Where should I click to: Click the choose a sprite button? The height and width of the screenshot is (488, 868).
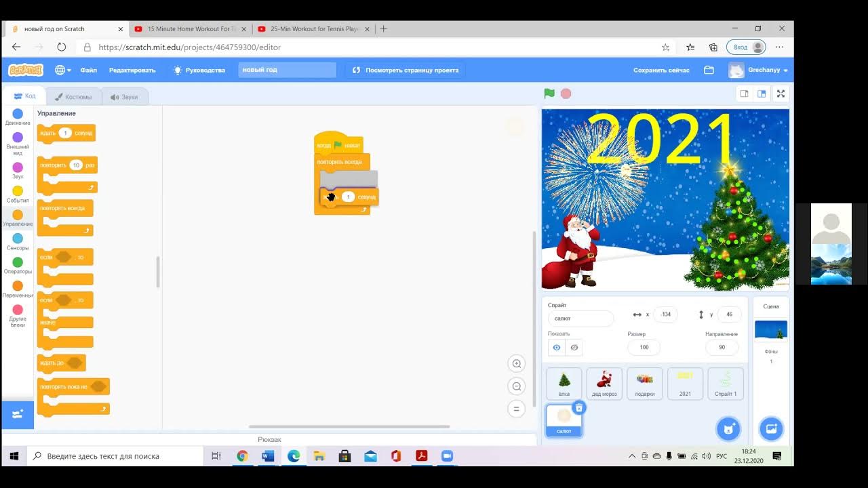click(x=728, y=428)
